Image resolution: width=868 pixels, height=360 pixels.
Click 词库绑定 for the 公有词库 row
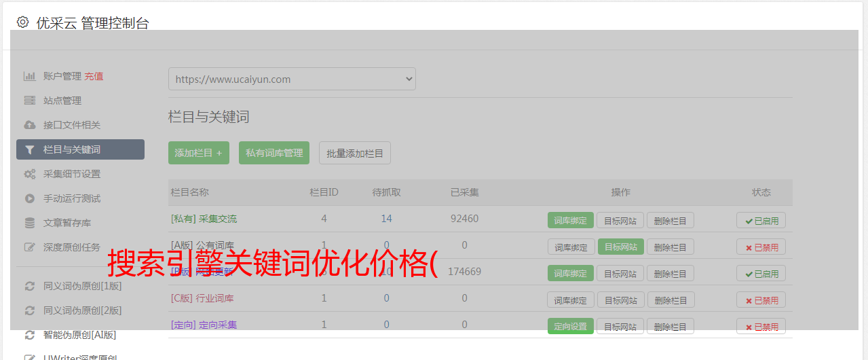tap(571, 247)
